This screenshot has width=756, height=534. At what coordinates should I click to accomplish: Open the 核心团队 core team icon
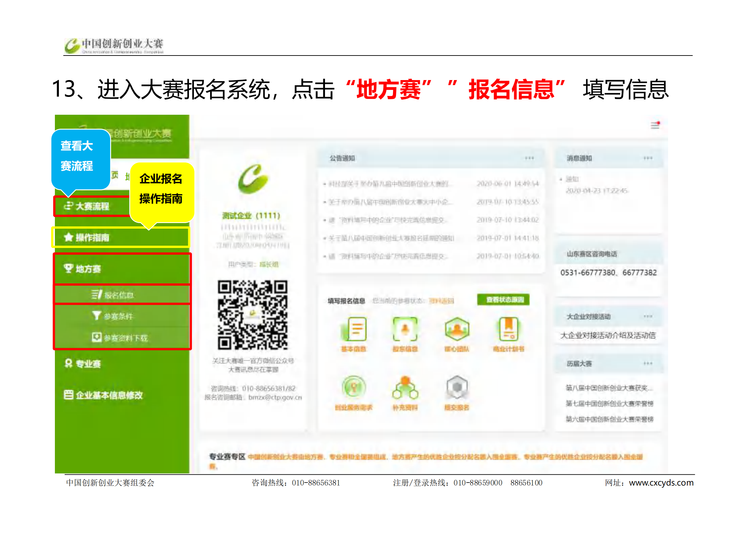pos(457,330)
